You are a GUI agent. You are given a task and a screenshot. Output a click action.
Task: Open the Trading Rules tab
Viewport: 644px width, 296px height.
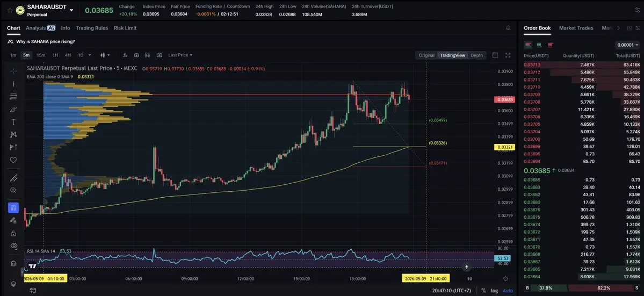point(92,28)
